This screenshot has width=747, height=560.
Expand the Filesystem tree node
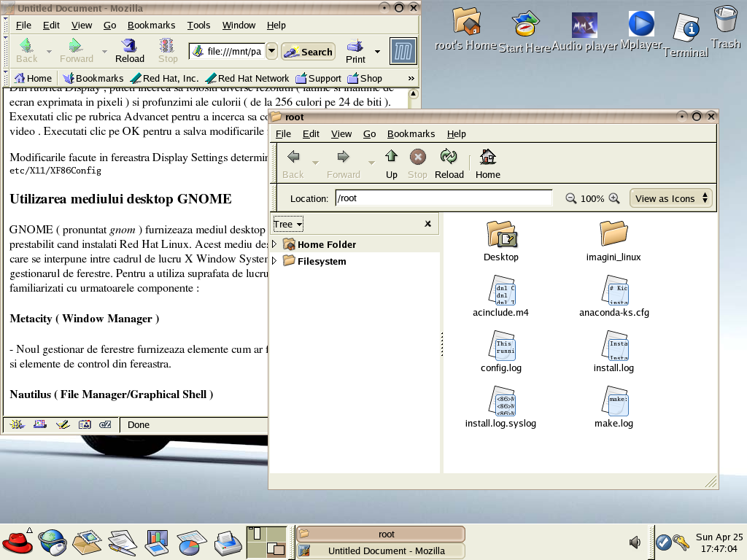pyautogui.click(x=274, y=261)
